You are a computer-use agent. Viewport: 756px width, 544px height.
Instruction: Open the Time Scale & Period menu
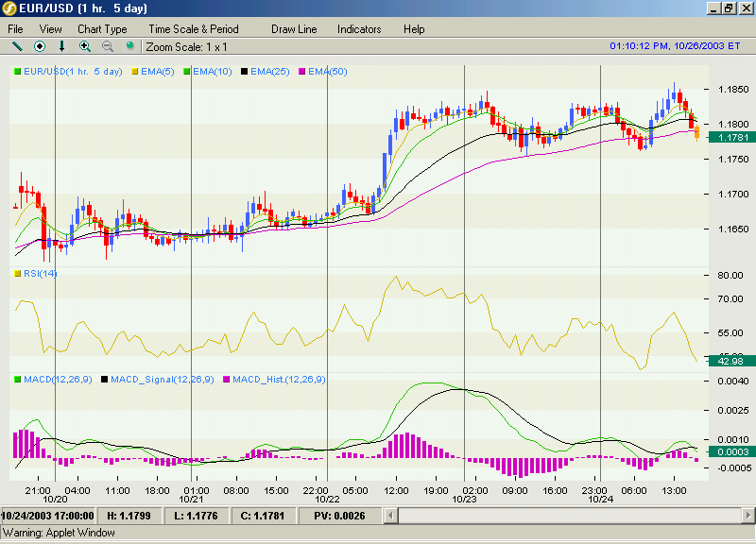click(x=194, y=29)
